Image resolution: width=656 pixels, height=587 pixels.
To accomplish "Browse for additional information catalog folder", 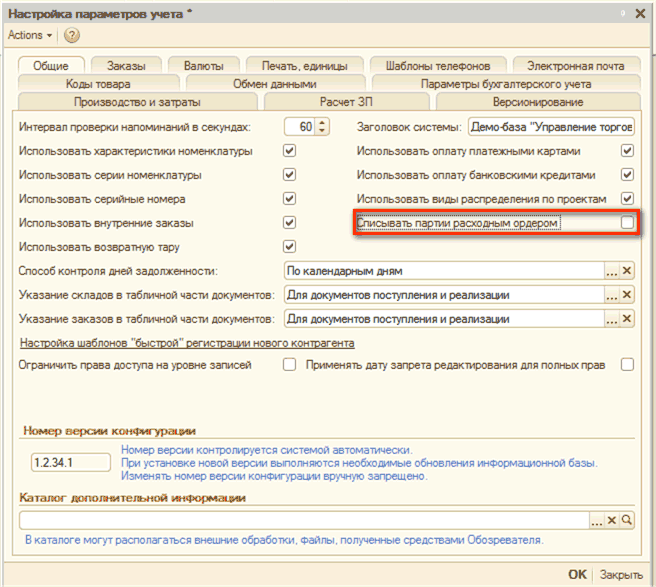I will tap(597, 520).
